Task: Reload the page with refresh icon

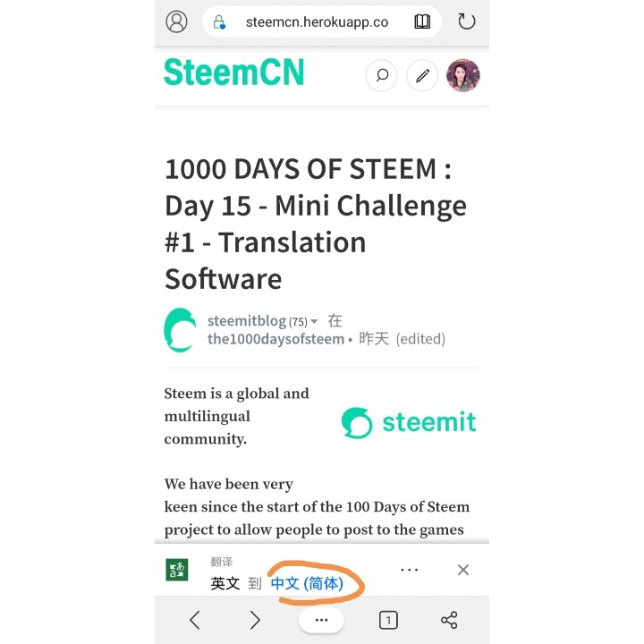Action: tap(466, 21)
